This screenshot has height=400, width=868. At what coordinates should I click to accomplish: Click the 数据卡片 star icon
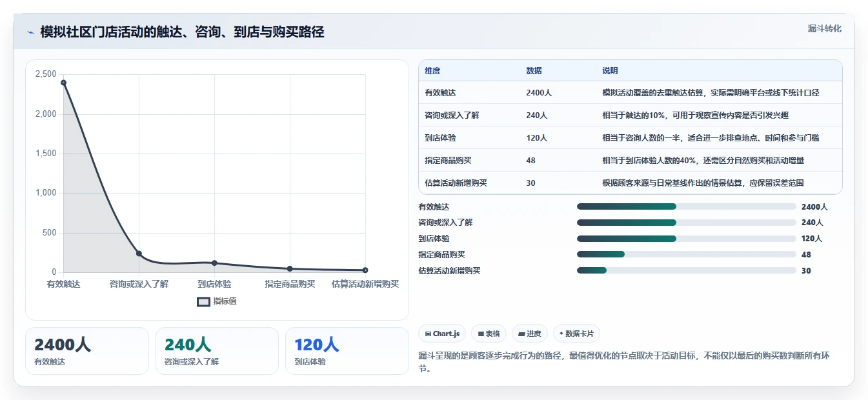[x=561, y=334]
